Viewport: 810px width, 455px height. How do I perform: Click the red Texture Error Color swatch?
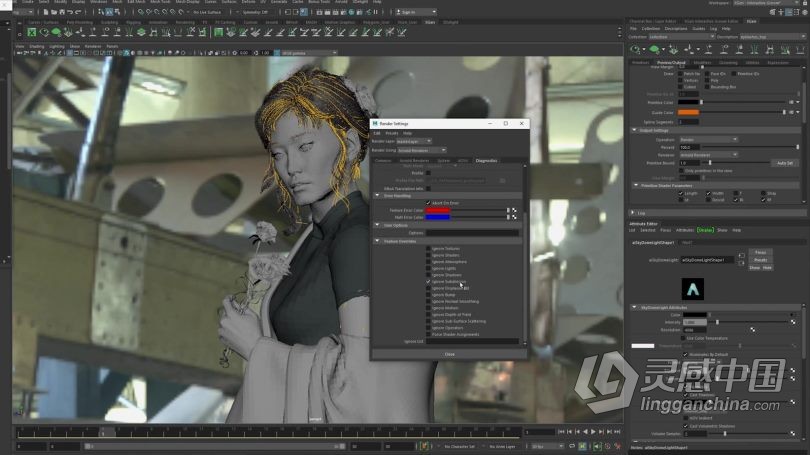pyautogui.click(x=438, y=210)
